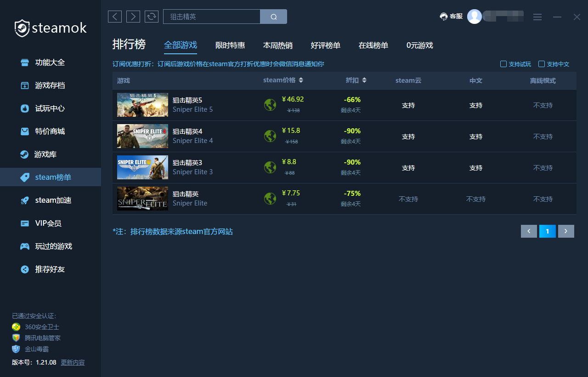Refresh the page with the reload icon
588x377 pixels.
click(152, 17)
